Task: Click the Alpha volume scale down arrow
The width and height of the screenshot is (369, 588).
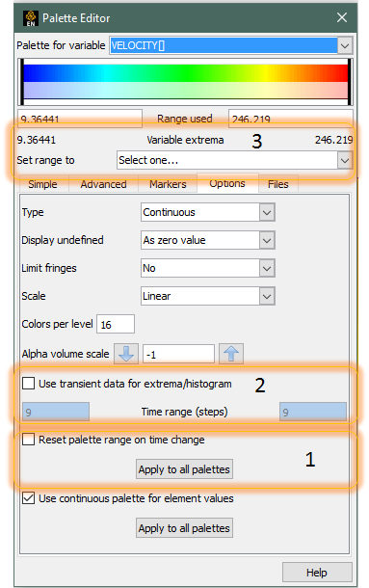Action: pos(126,353)
